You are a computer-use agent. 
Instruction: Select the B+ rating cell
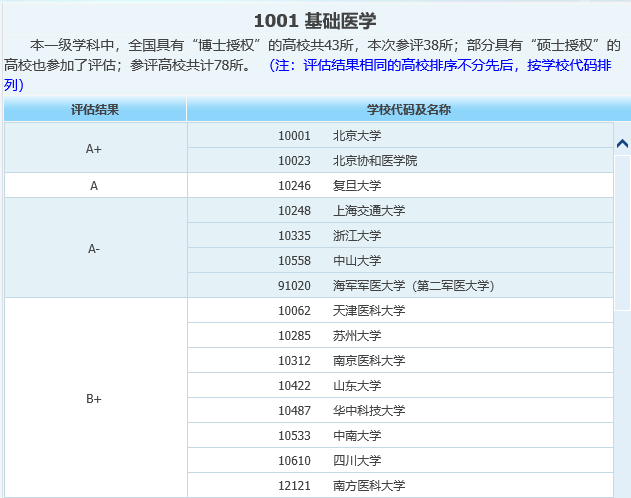tap(94, 398)
